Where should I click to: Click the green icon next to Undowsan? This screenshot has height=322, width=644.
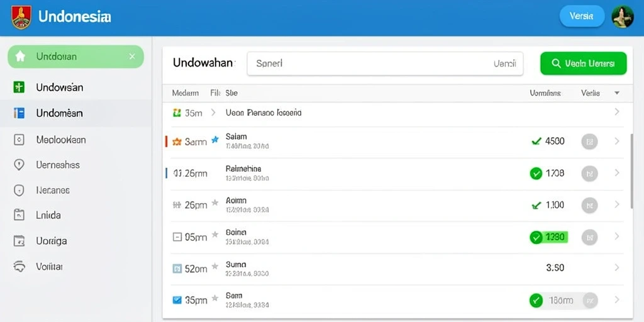tap(19, 87)
